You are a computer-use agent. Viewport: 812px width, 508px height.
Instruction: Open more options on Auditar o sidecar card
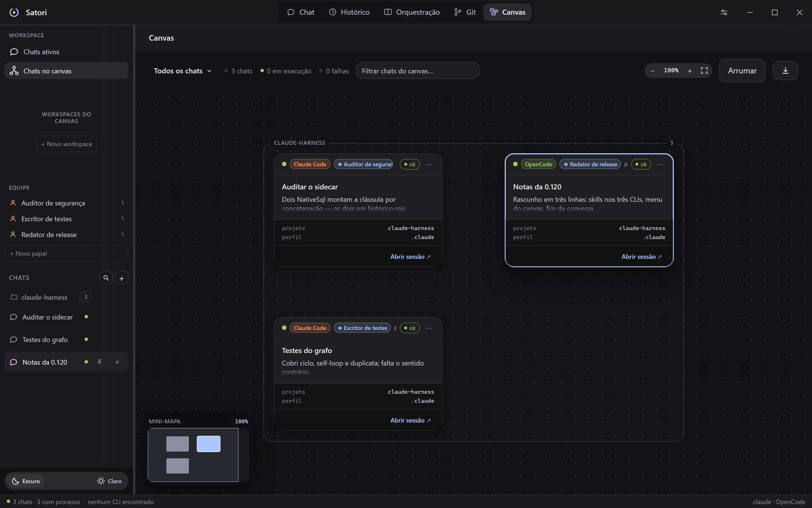click(x=429, y=164)
